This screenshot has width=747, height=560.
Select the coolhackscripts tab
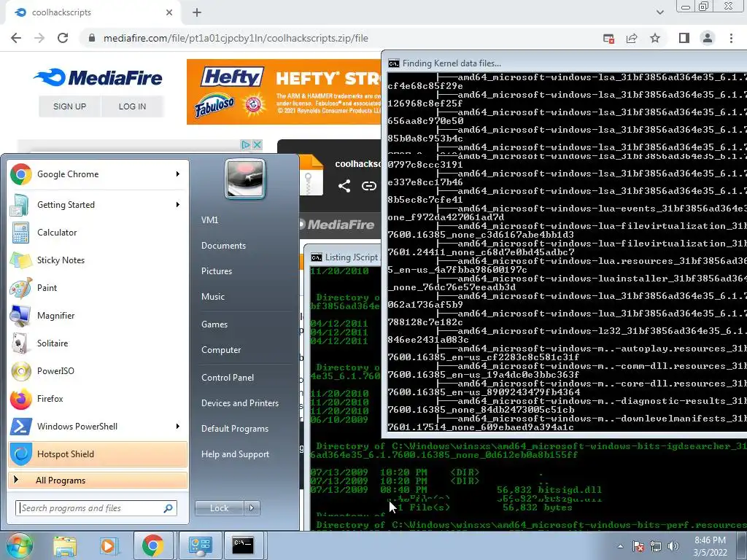[93, 12]
